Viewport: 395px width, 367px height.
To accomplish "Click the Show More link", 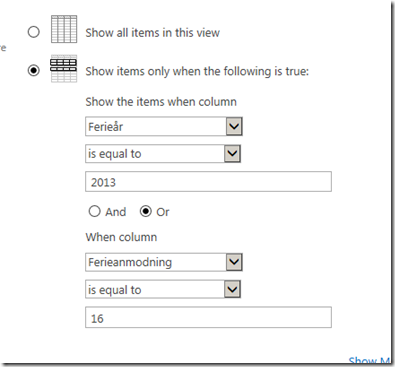I will click(x=369, y=360).
